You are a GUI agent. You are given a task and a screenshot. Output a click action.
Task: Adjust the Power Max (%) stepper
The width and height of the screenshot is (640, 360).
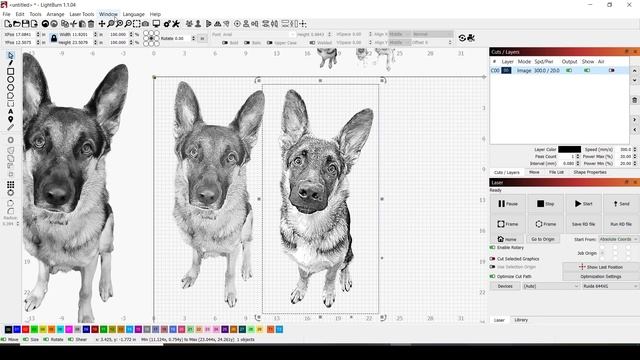pyautogui.click(x=634, y=156)
